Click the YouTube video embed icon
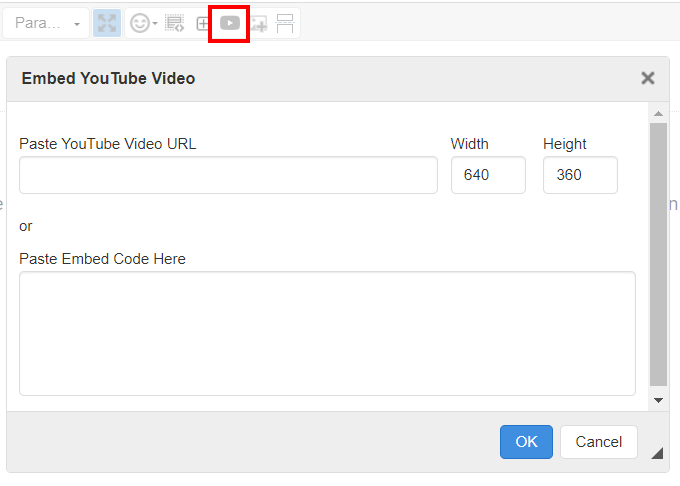The height and width of the screenshot is (486, 680). [230, 23]
